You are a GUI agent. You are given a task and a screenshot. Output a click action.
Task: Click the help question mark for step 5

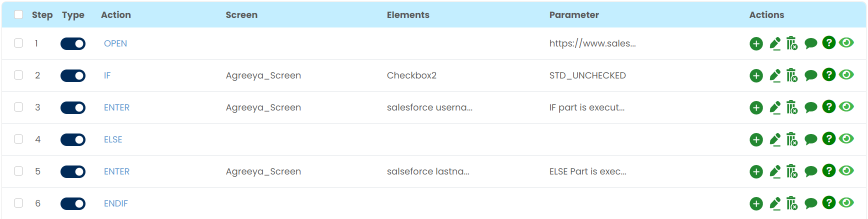tap(828, 171)
